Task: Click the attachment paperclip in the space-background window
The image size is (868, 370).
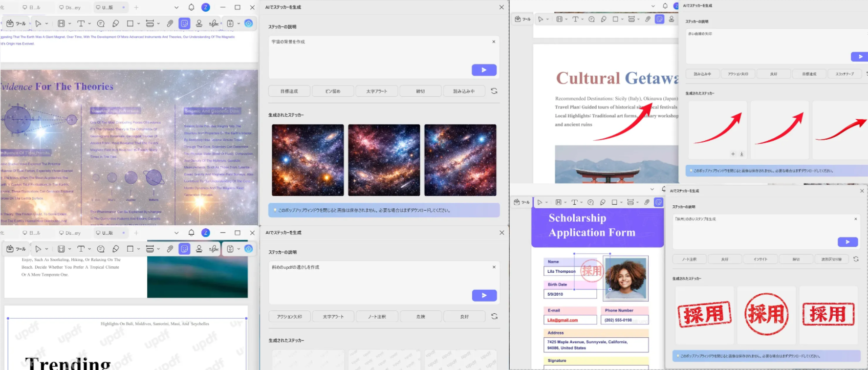Action: (170, 23)
